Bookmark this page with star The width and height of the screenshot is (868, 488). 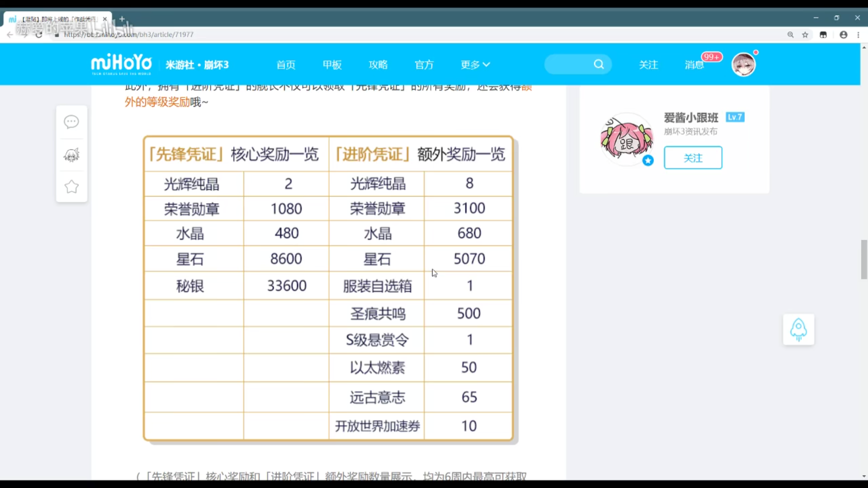tap(805, 35)
